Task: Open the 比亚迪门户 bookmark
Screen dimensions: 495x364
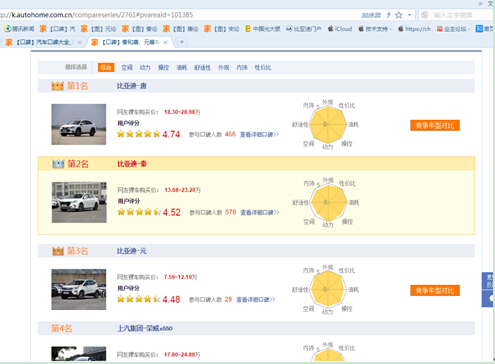Action: (304, 29)
